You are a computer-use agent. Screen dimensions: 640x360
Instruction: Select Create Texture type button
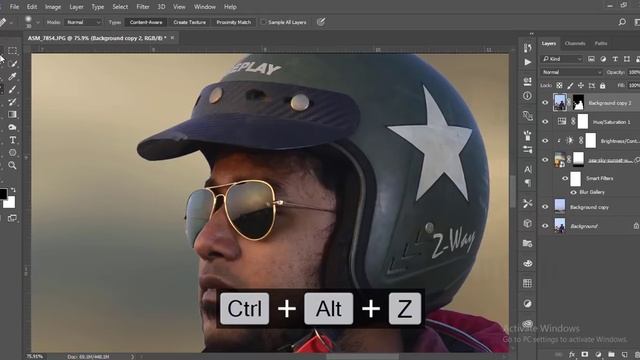pos(189,22)
